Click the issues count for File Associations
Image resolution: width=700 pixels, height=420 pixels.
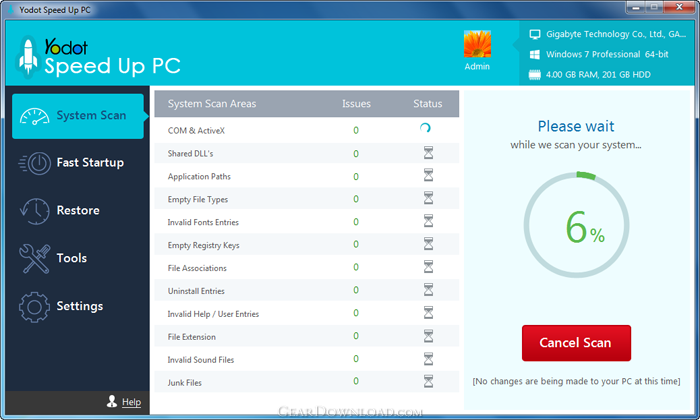[x=356, y=267]
